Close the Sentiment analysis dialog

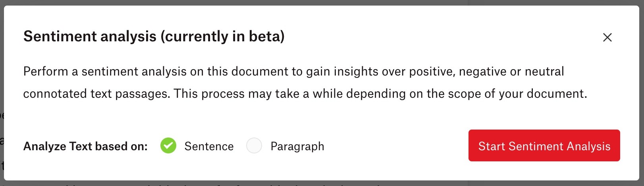click(607, 37)
